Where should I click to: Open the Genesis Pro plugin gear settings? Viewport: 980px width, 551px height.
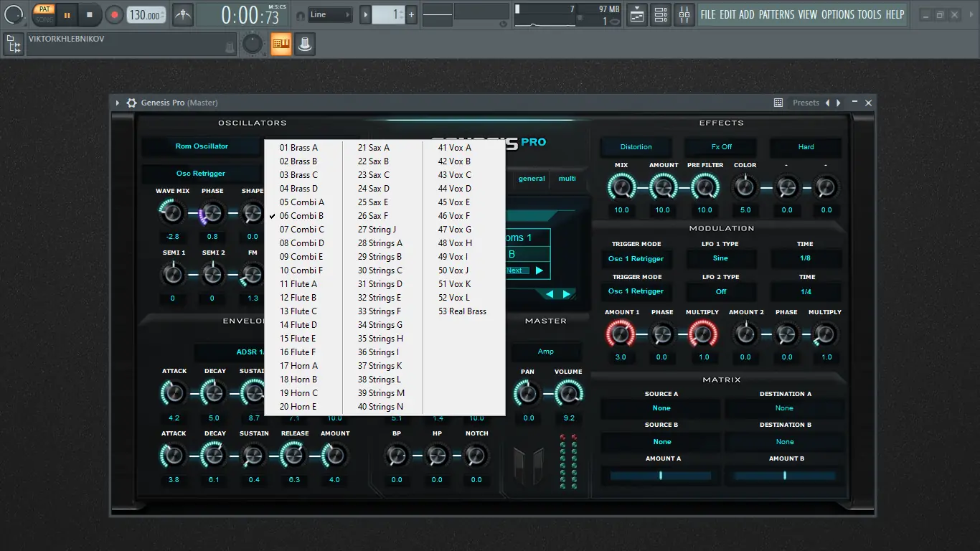point(131,103)
